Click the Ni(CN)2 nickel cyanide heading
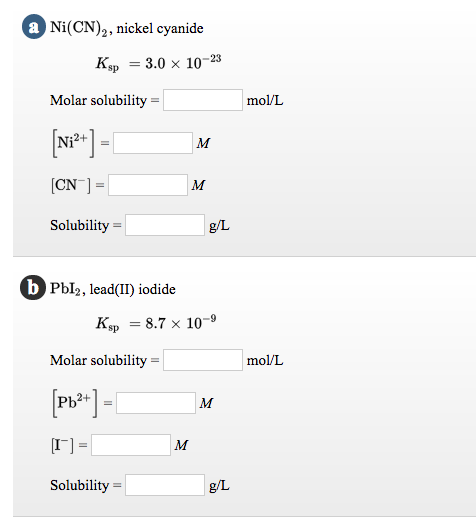476x524 pixels. pos(127,28)
